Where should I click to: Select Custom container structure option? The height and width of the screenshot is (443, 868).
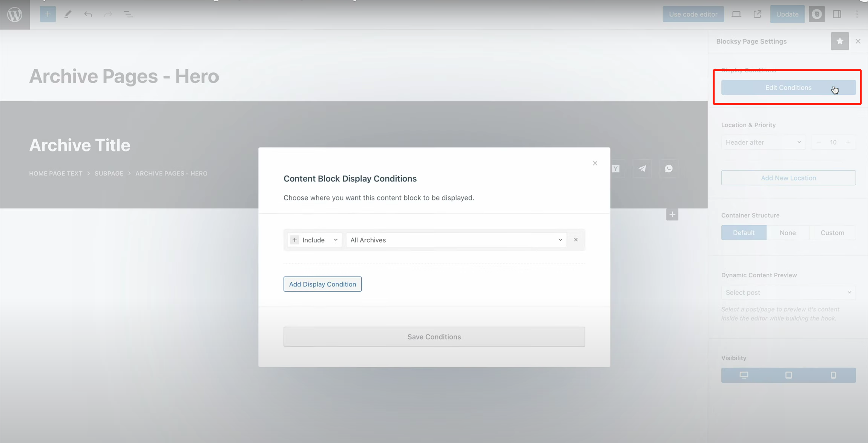(832, 233)
